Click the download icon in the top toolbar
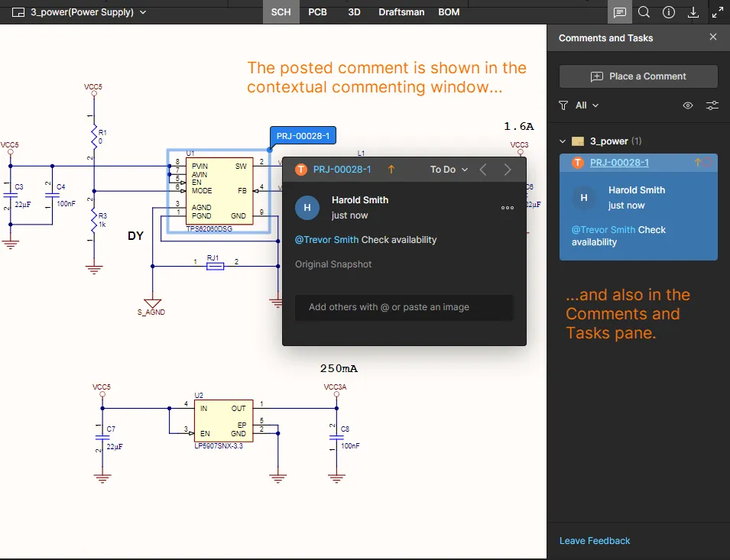 [x=693, y=12]
